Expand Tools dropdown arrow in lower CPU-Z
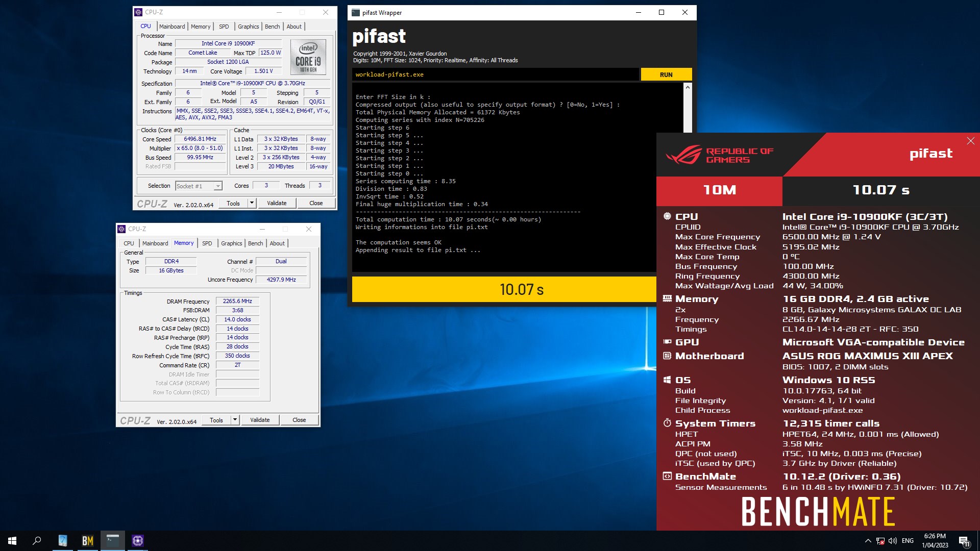This screenshot has height=551, width=980. coord(235,420)
